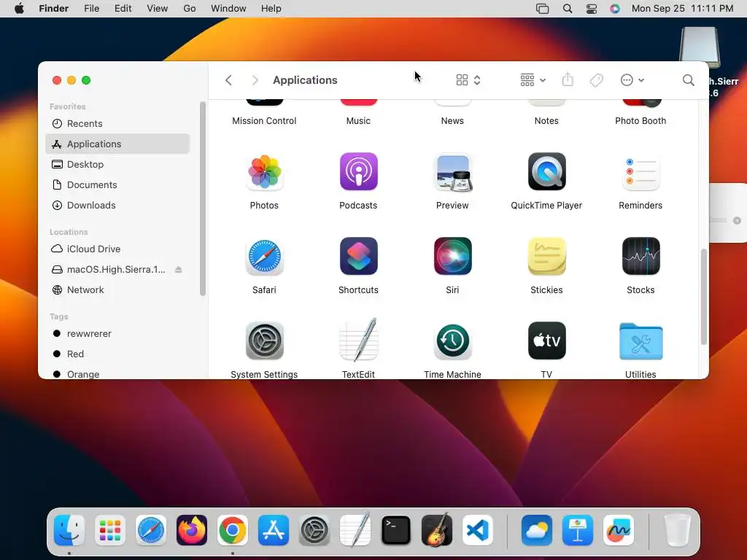
Task: Click the Siri menu bar icon
Action: click(x=615, y=9)
